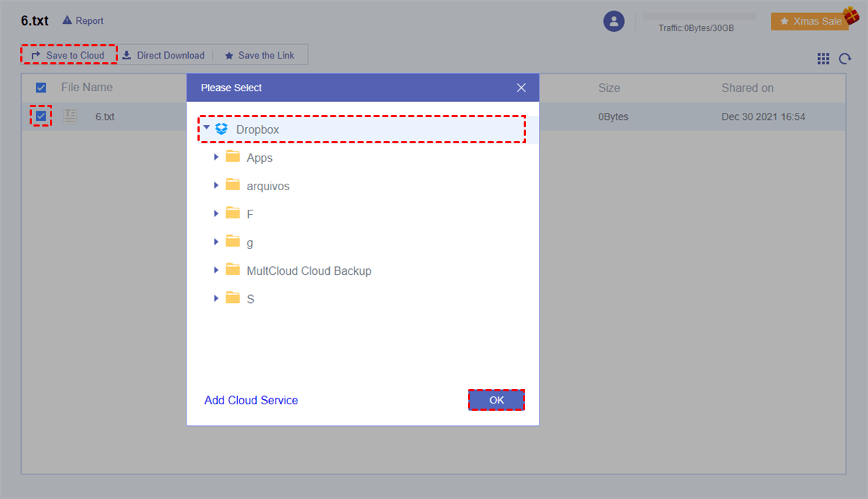Click Save to Cloud
Viewport: 868px width, 499px height.
[69, 55]
